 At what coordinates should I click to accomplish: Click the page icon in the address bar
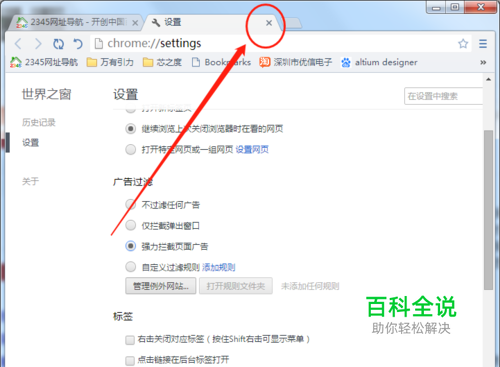98,44
